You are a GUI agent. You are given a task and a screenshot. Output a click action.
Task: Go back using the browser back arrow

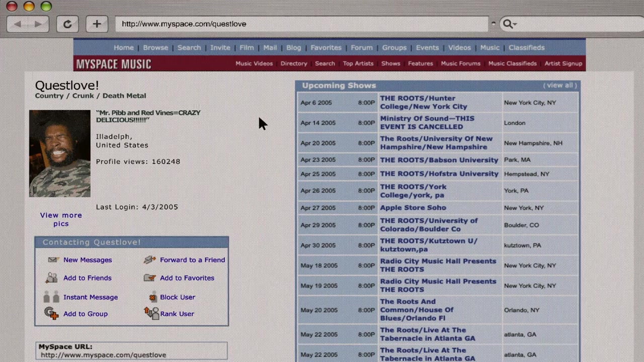click(18, 24)
